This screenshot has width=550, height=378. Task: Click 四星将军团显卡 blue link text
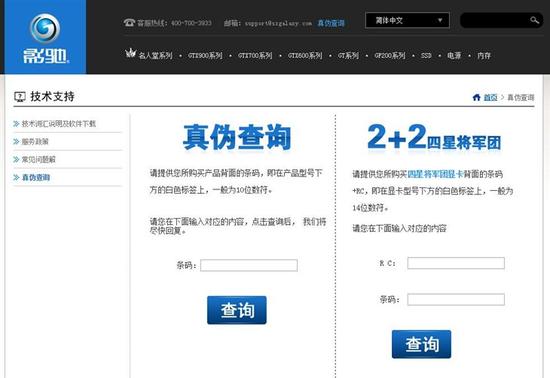[x=436, y=174]
